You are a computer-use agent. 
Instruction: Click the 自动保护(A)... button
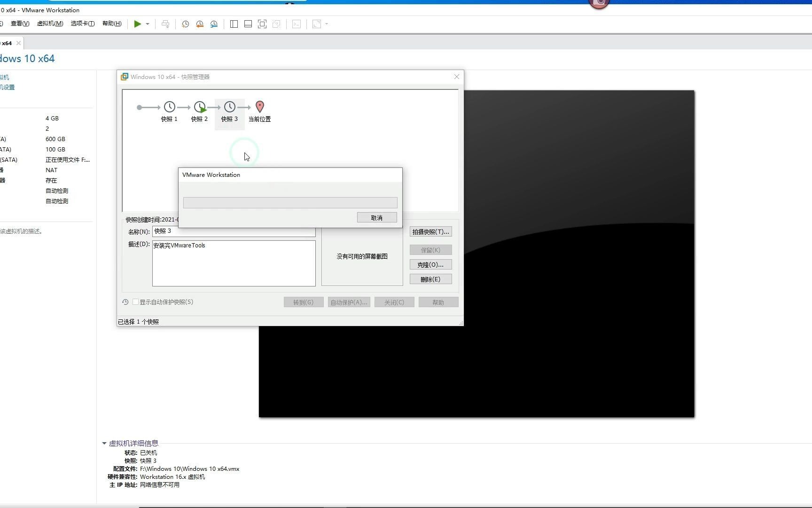pyautogui.click(x=349, y=302)
